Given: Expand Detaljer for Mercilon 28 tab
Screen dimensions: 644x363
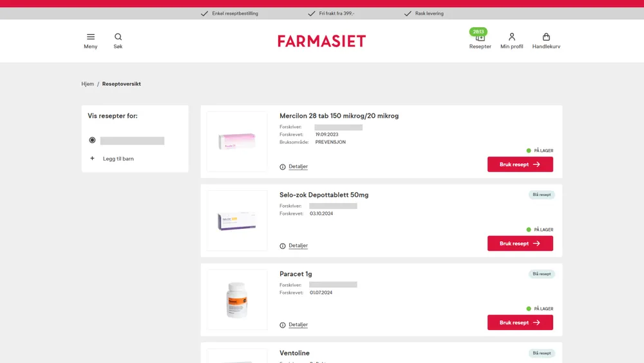Looking at the screenshot, I should point(298,166).
